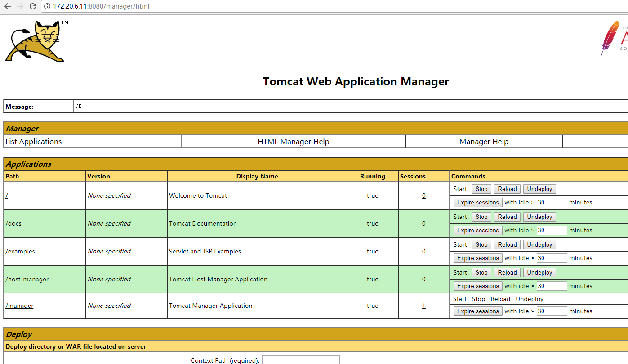The image size is (628, 364).
Task: Click 'None specified' version for /docs
Action: 109,223
